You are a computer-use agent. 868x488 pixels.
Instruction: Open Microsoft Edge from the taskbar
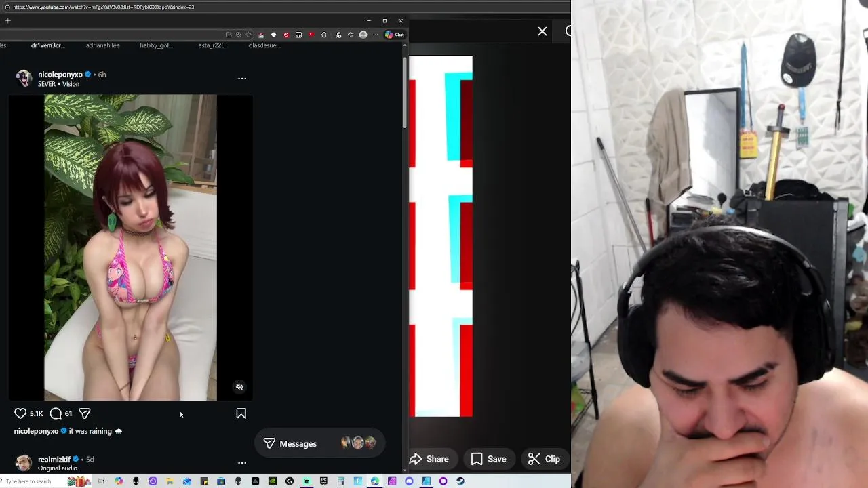click(374, 481)
